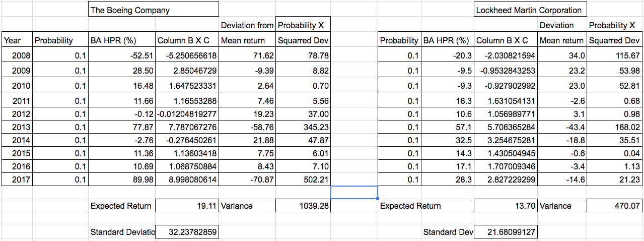644x241 pixels.
Task: Select cell containing -0.01204819277
Action: (187, 114)
